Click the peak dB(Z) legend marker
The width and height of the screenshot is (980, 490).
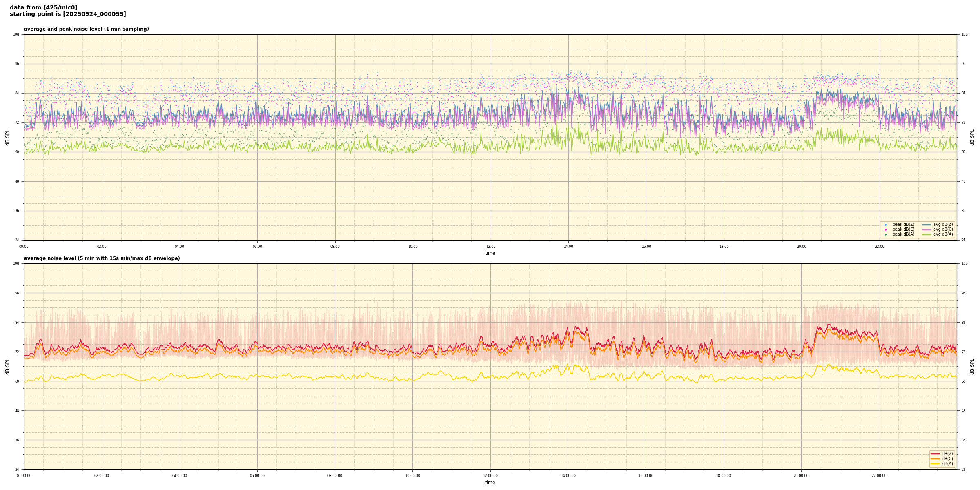coord(886,225)
